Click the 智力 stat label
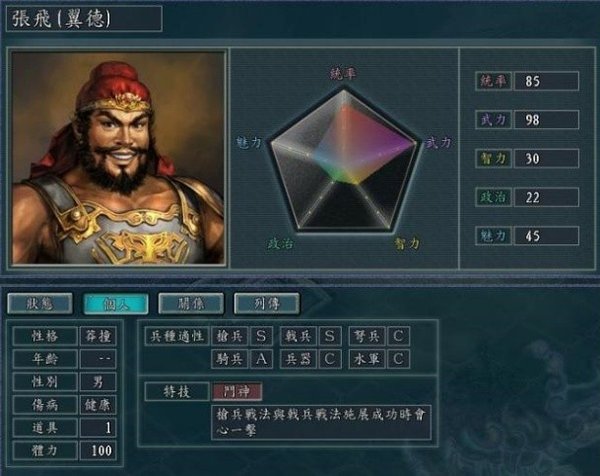This screenshot has width=600, height=476. click(494, 158)
